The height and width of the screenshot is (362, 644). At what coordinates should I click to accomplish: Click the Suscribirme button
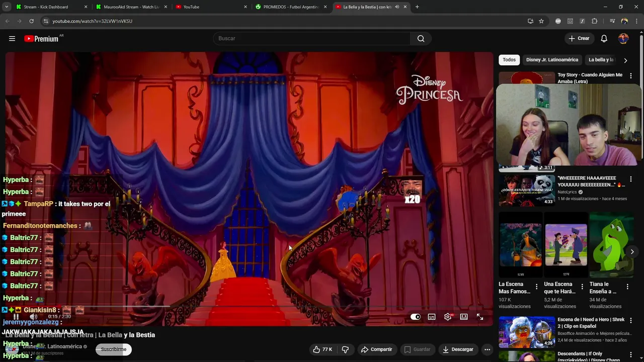[114, 349]
